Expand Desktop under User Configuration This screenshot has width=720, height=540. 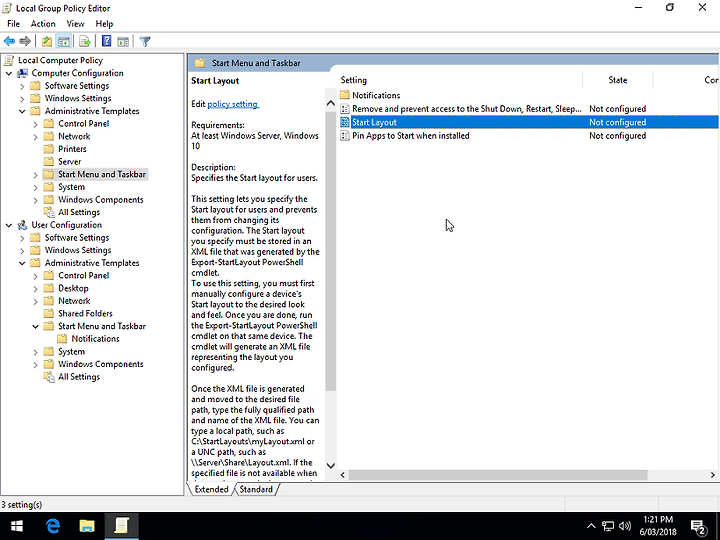(35, 288)
